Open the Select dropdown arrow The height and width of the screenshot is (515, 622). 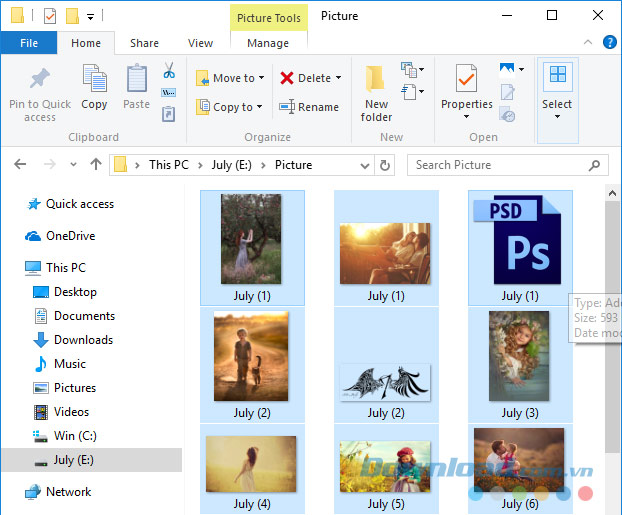coord(557,117)
